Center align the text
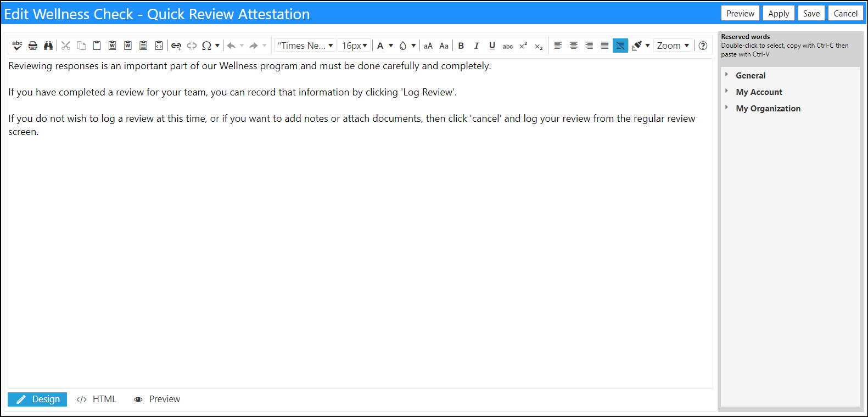This screenshot has height=417, width=868. tap(573, 46)
